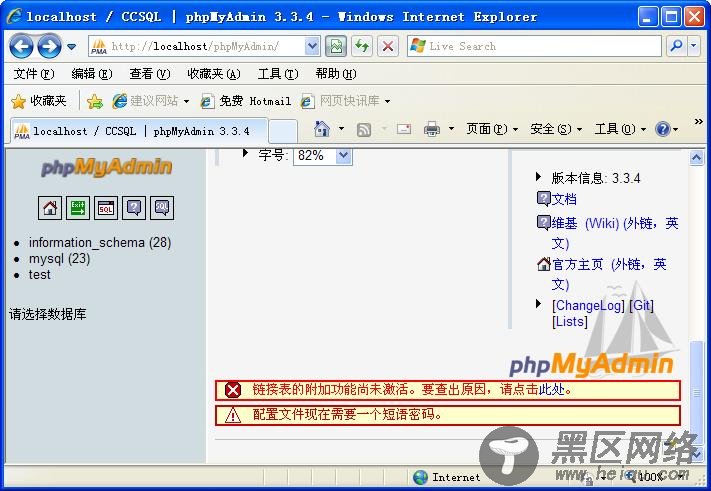711x491 pixels.
Task: Open the 免费 Hotmail favorites link
Action: (x=246, y=101)
